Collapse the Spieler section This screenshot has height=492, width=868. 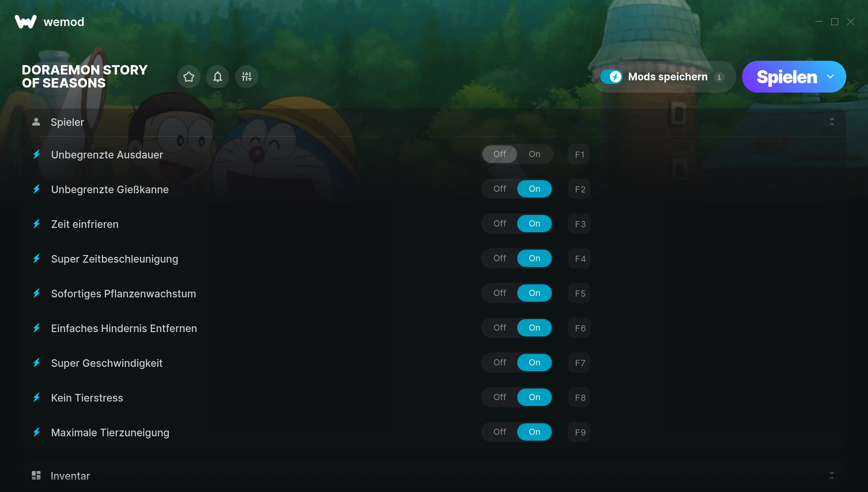pyautogui.click(x=832, y=122)
